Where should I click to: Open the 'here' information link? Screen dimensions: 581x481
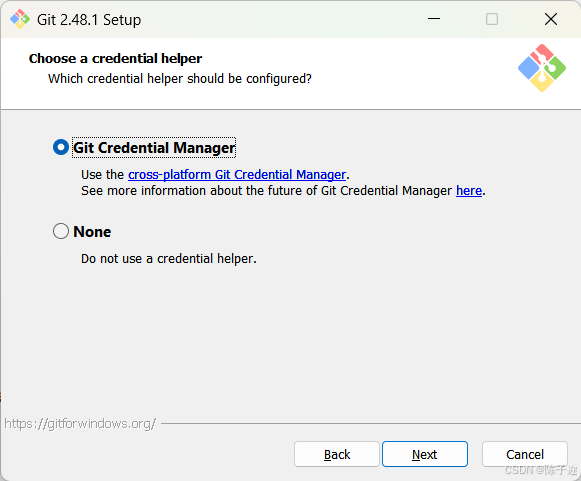click(x=469, y=191)
